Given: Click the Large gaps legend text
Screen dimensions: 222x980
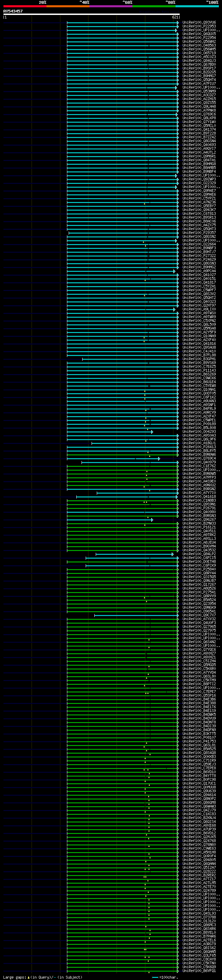Looking at the screenshot, I should point(43,977).
